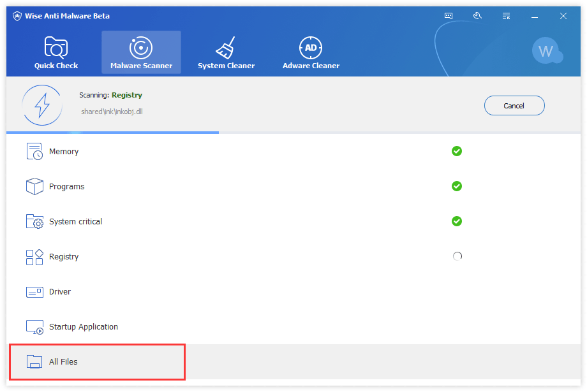
Task: Switch to Malware Scanner tab
Action: pyautogui.click(x=141, y=52)
